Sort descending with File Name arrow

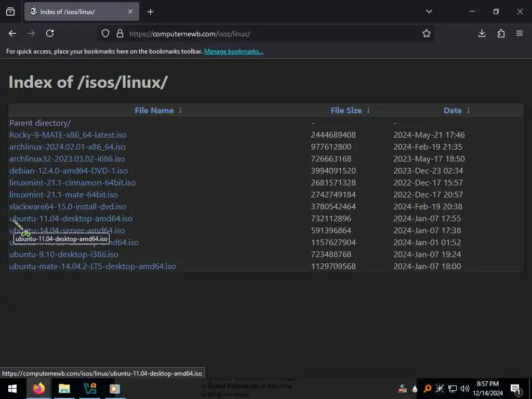pos(180,110)
